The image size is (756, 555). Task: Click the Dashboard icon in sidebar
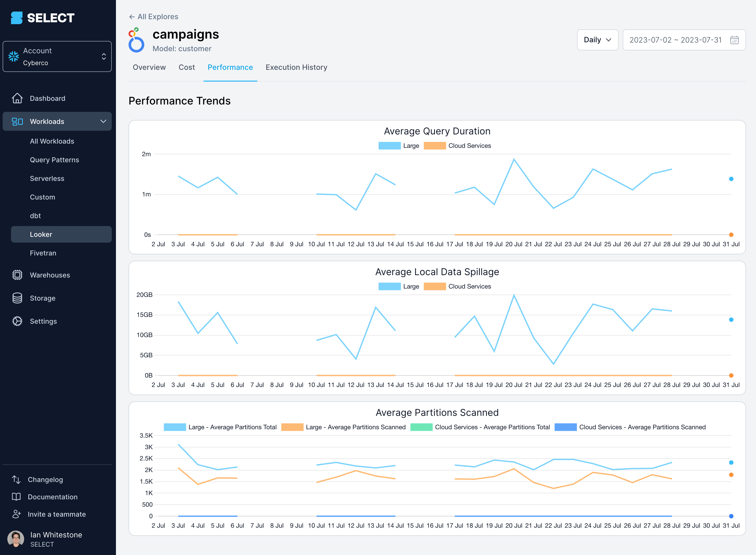pyautogui.click(x=17, y=98)
